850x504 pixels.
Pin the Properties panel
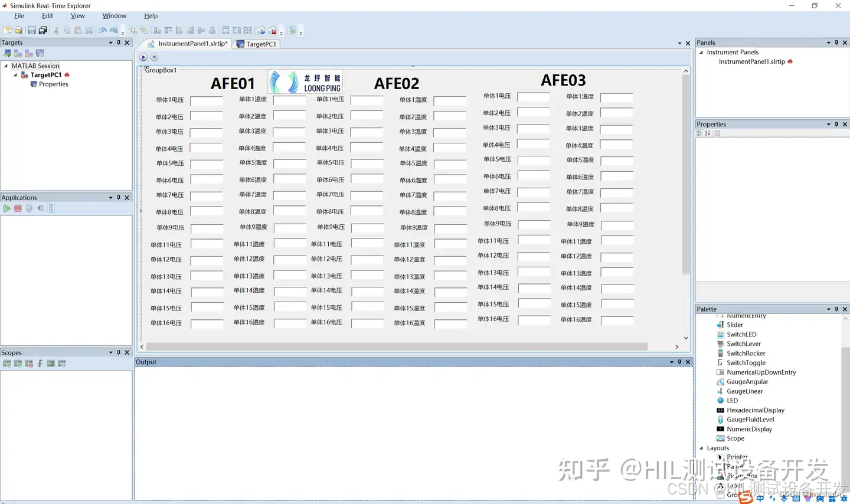point(836,124)
